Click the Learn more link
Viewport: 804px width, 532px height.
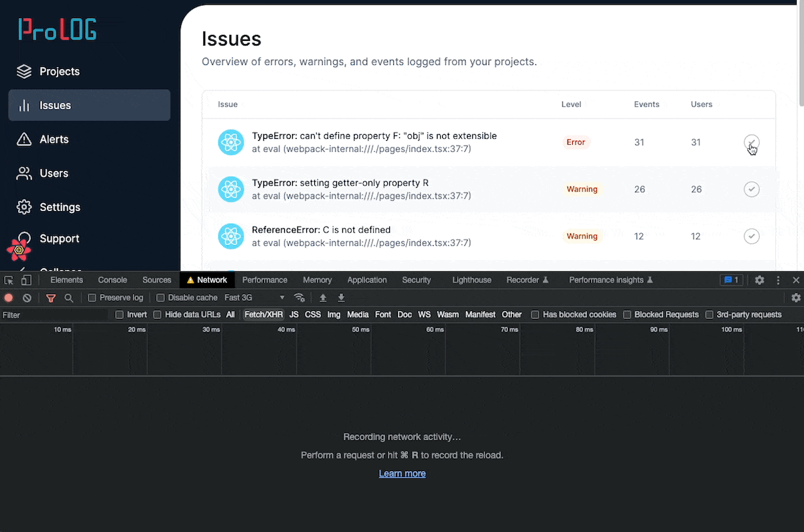click(402, 473)
